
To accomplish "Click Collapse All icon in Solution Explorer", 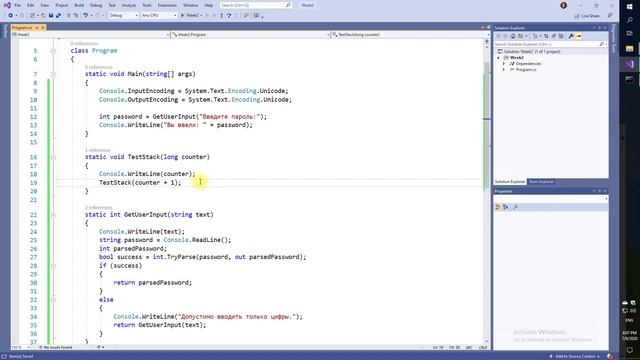I will coord(553,36).
